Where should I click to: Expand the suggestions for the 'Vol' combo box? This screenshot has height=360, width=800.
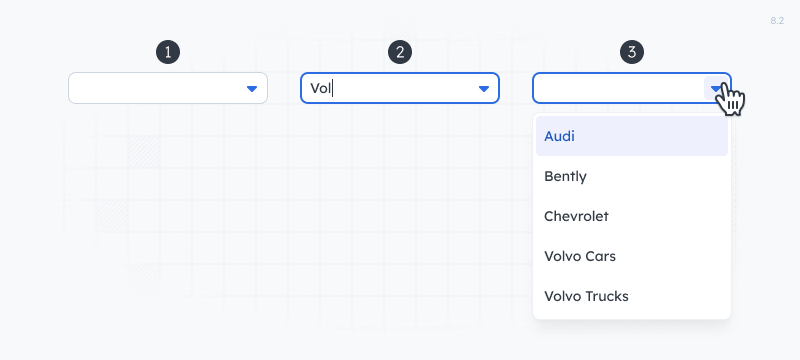[x=484, y=89]
